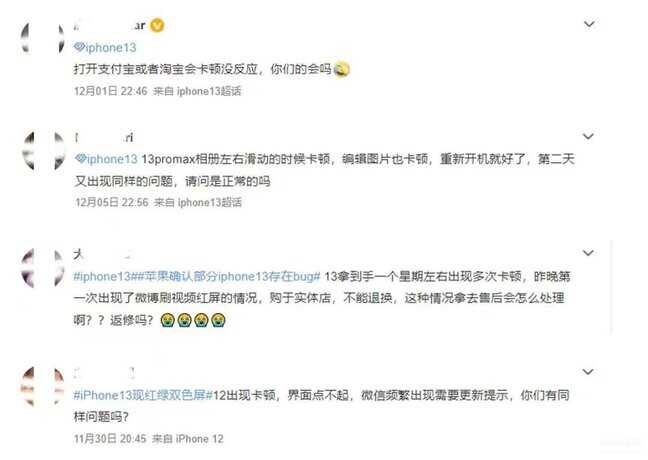648x460 pixels.
Task: Open fourth poster's avatar thumbnail
Action: click(x=43, y=386)
